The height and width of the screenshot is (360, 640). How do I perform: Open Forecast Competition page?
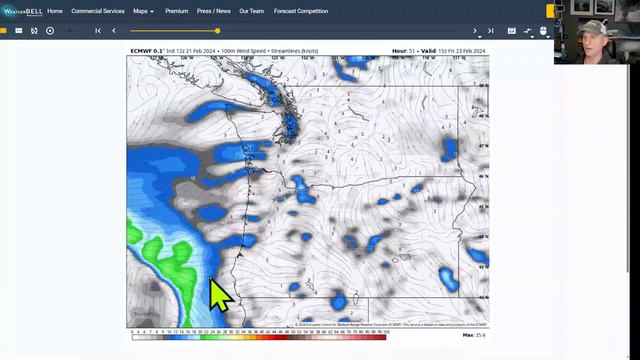tap(301, 11)
